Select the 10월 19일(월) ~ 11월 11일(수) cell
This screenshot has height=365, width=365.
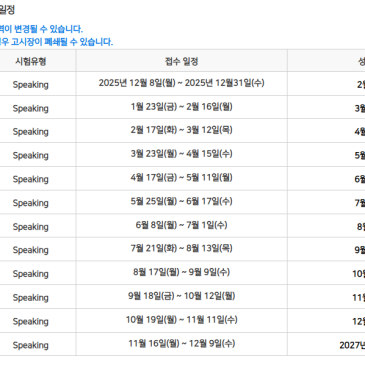(182, 320)
